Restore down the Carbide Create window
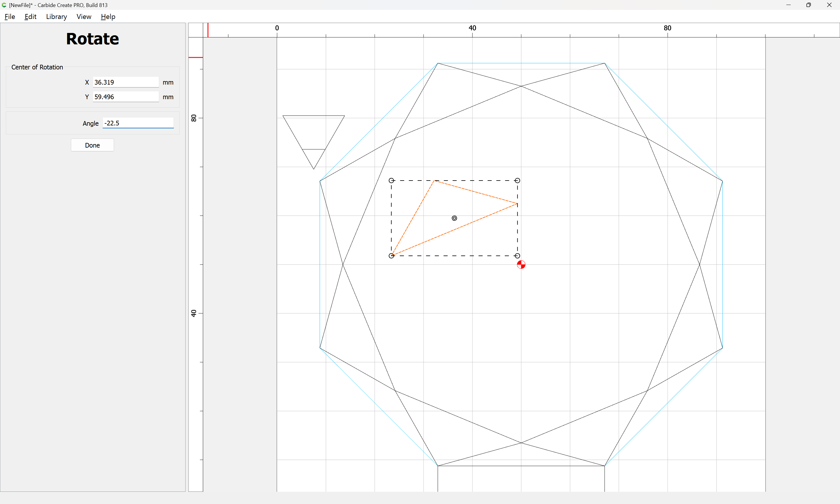The width and height of the screenshot is (840, 504). click(809, 5)
